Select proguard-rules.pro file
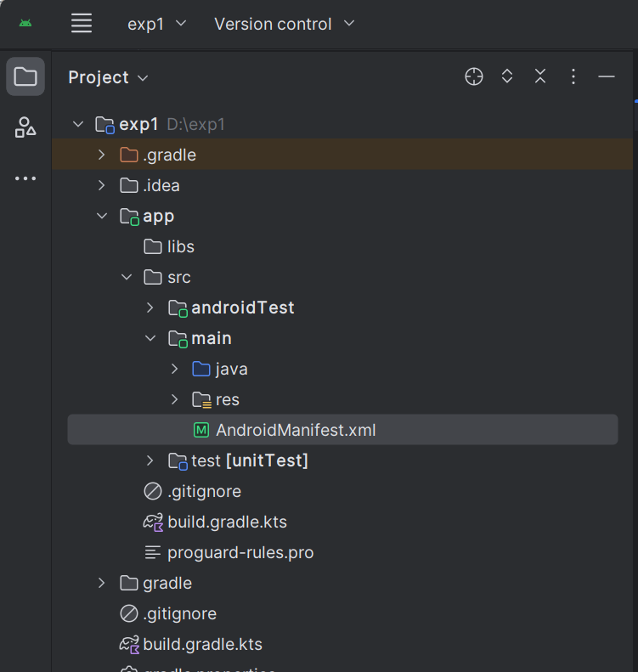This screenshot has height=672, width=638. [x=240, y=552]
